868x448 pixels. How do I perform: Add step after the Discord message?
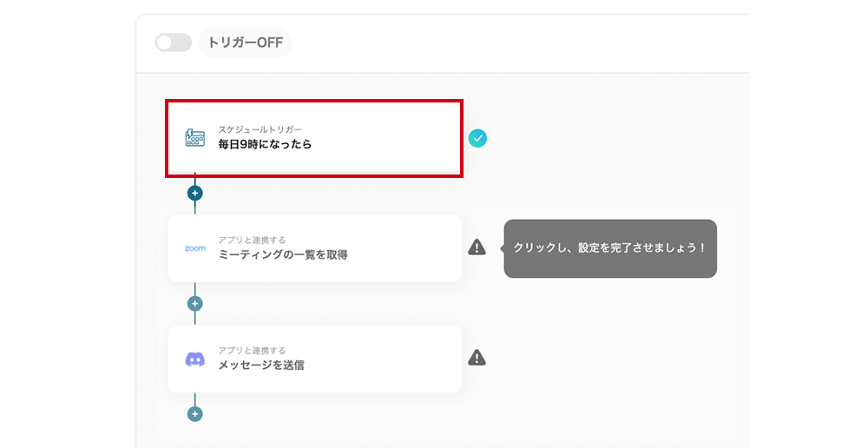[x=194, y=413]
